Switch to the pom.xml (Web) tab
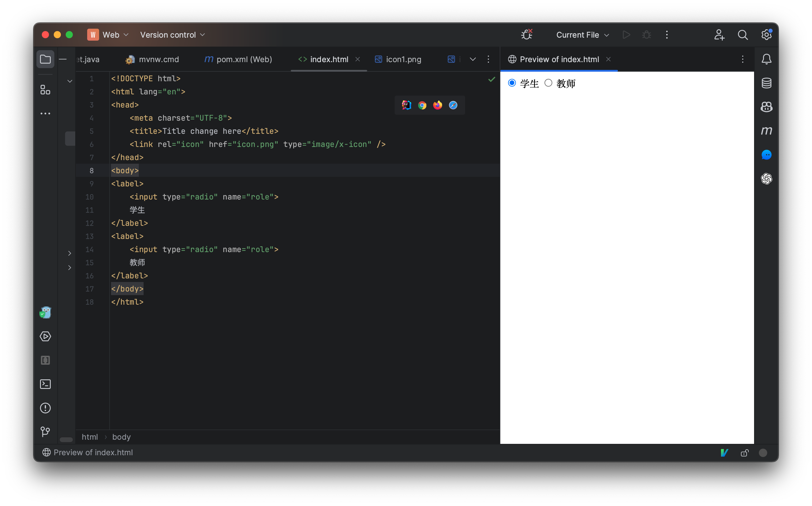Screen dimensions: 812x506 click(x=238, y=59)
